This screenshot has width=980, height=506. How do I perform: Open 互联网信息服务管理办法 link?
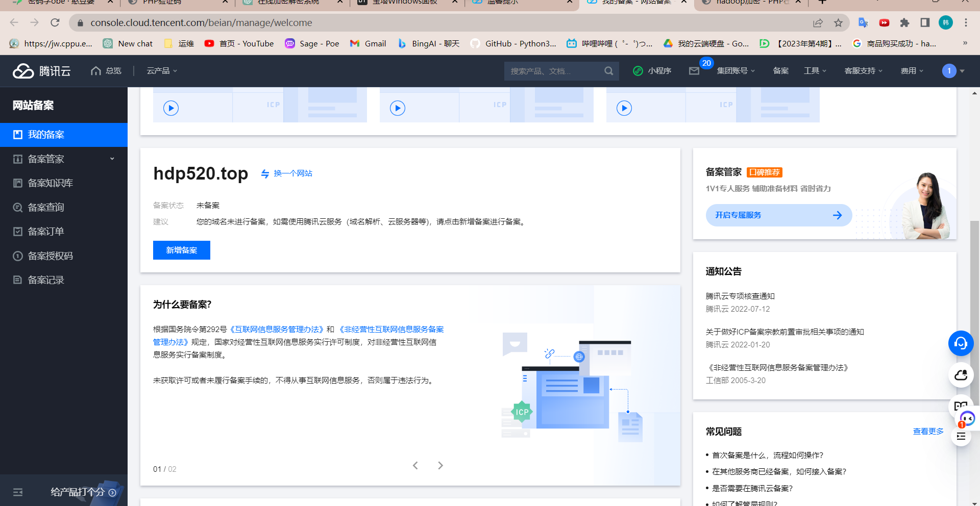click(276, 330)
